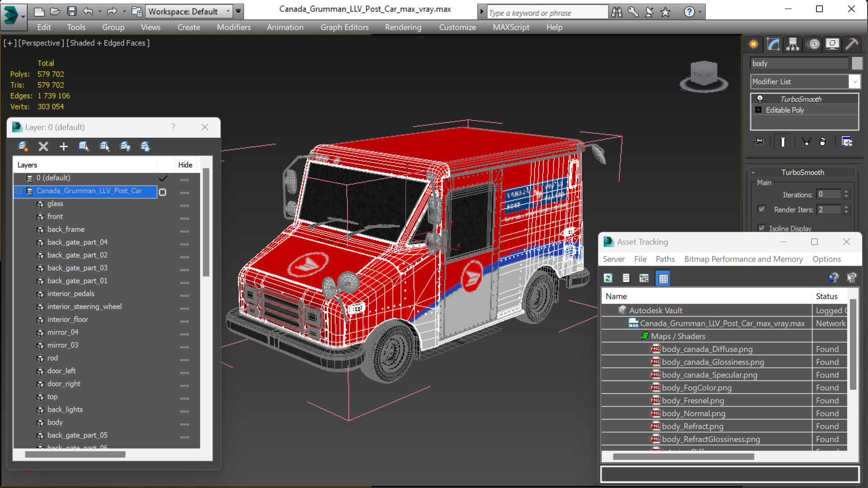Open the Display command panel tab

pyautogui.click(x=832, y=44)
